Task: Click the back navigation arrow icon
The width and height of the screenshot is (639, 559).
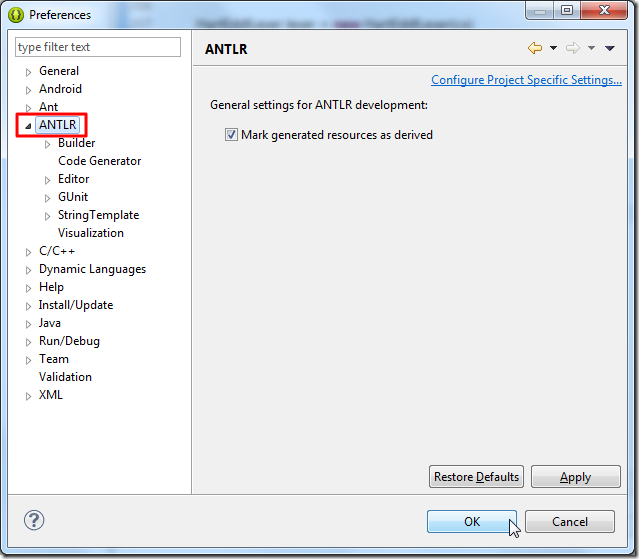Action: 535,48
